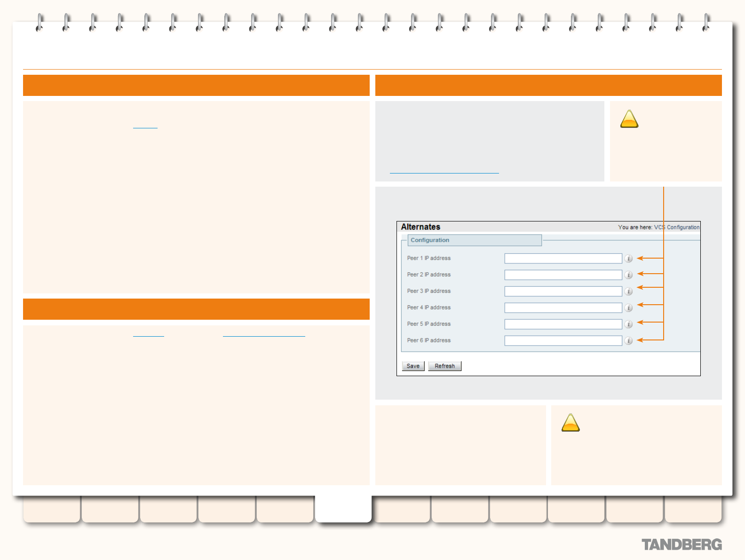Image resolution: width=745 pixels, height=560 pixels.
Task: Click the Configuration section header
Action: tap(475, 240)
